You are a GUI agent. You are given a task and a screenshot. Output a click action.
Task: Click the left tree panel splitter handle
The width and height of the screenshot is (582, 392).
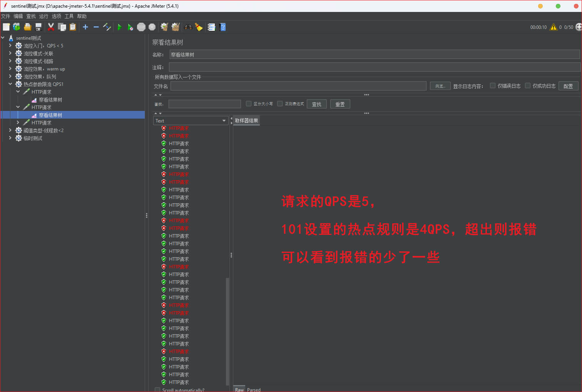pyautogui.click(x=147, y=215)
